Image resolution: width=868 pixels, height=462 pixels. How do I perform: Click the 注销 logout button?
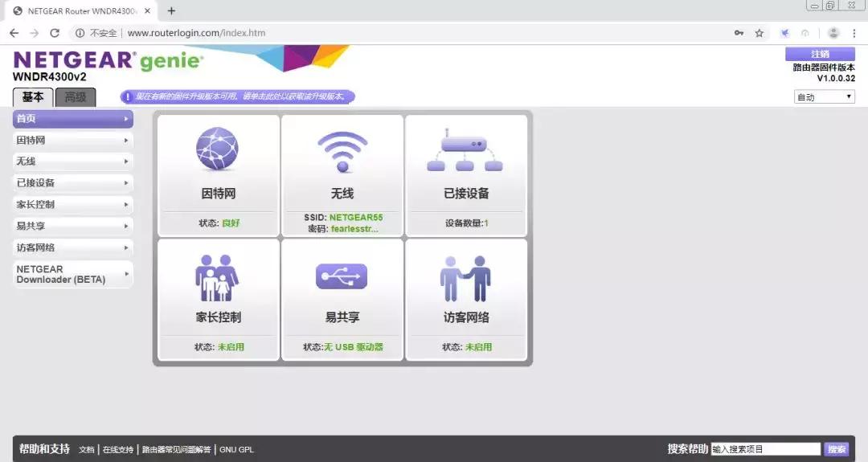click(x=820, y=54)
